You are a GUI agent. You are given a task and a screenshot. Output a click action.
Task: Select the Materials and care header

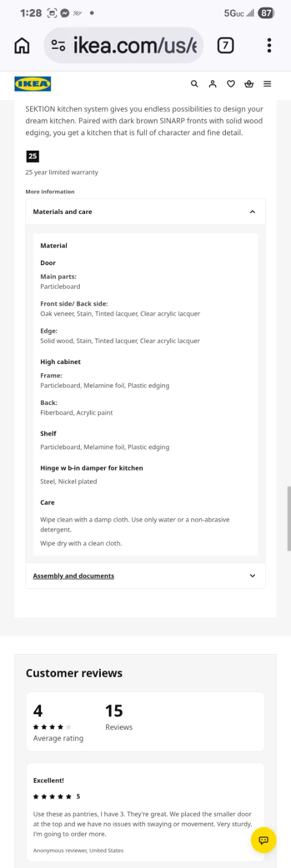(145, 212)
